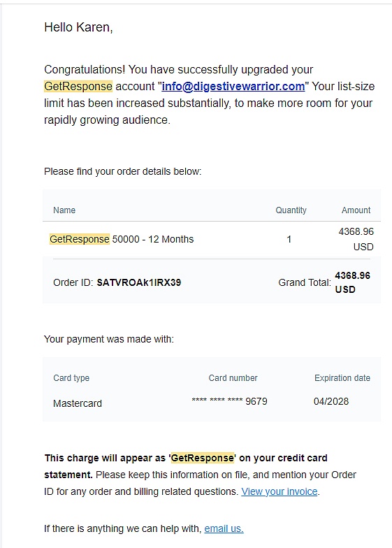
Task: Select the 'Name' column header
Action: 64,210
